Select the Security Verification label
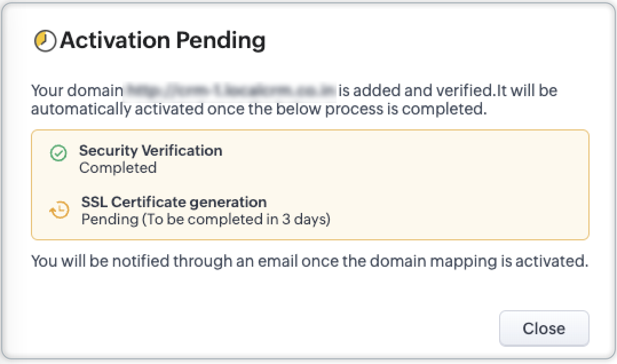The image size is (617, 364). tap(151, 151)
